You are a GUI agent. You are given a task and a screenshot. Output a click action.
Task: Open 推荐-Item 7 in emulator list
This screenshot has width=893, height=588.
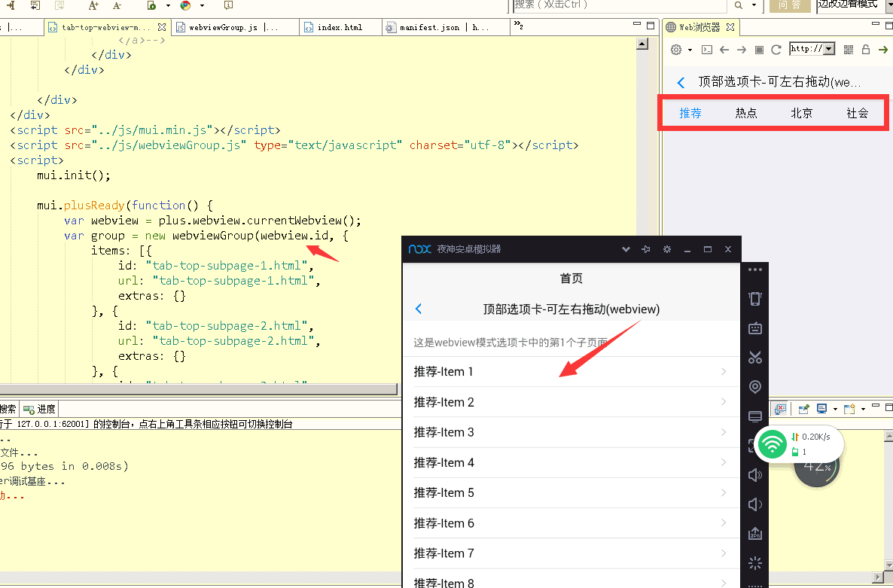571,553
